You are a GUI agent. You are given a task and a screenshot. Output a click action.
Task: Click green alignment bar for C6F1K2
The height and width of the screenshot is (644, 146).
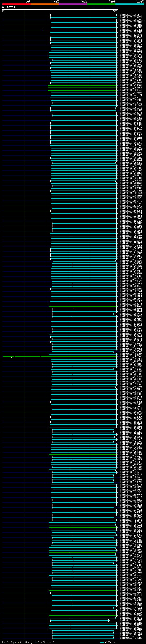tap(82, 88)
